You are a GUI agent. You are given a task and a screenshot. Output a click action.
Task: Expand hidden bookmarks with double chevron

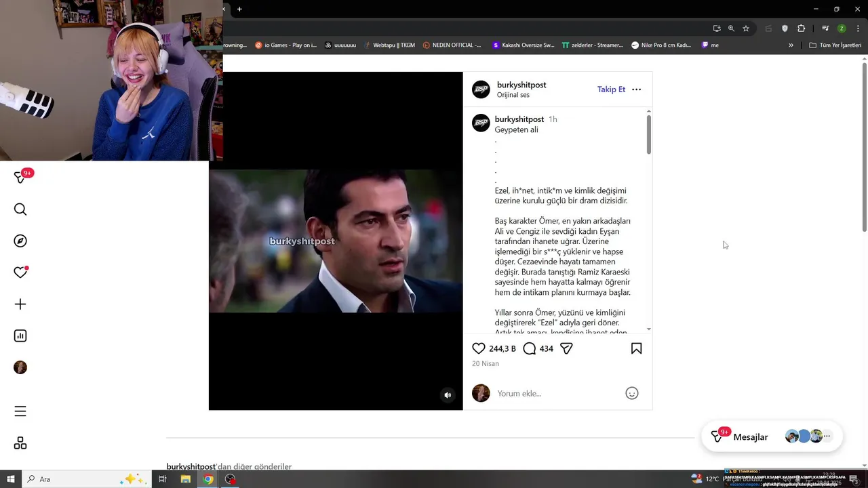coord(791,45)
